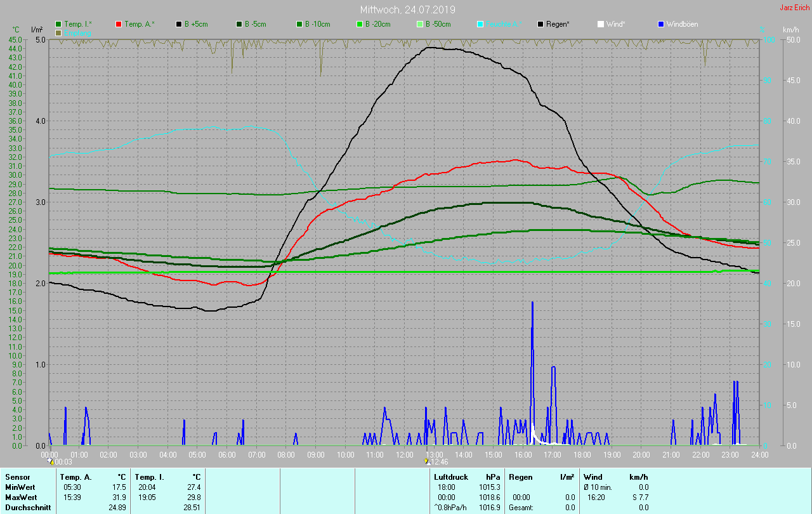
Task: Click the dark green Temp. I. legend square
Action: point(59,24)
